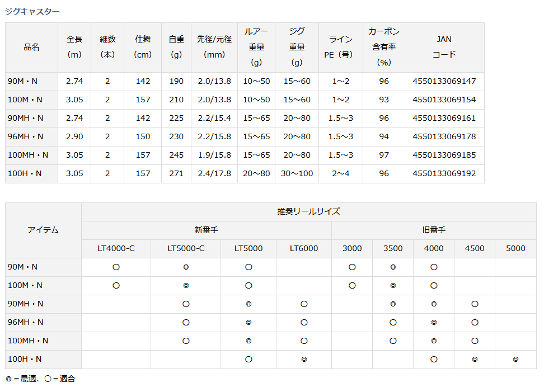
Task: Click the カーボン含有率 (%) header
Action: click(384, 47)
